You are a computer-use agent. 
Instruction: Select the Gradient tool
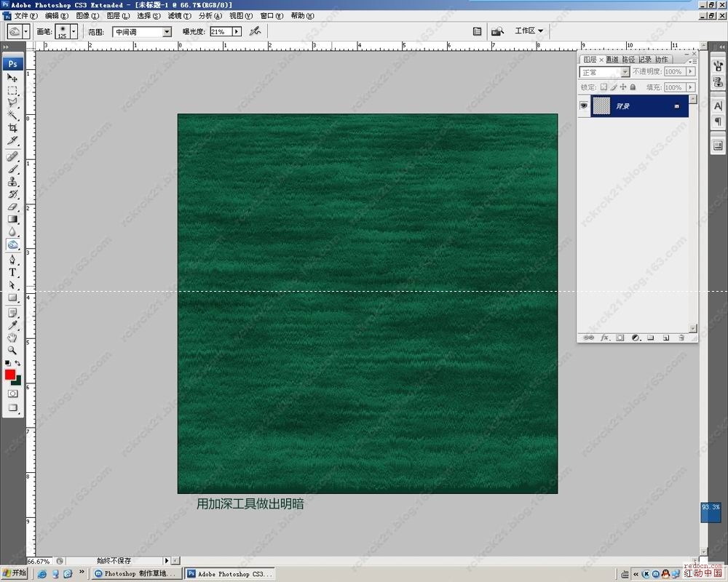12,219
